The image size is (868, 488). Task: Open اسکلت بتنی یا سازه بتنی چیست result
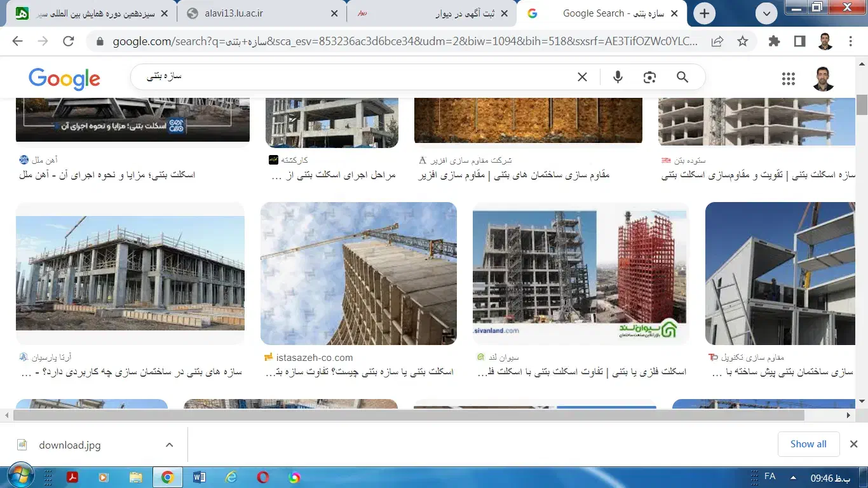(x=360, y=372)
